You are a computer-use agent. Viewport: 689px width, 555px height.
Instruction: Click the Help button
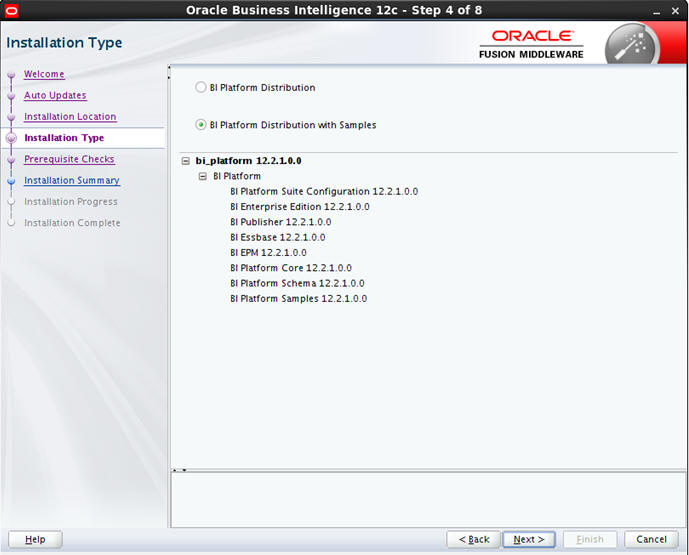pos(35,539)
